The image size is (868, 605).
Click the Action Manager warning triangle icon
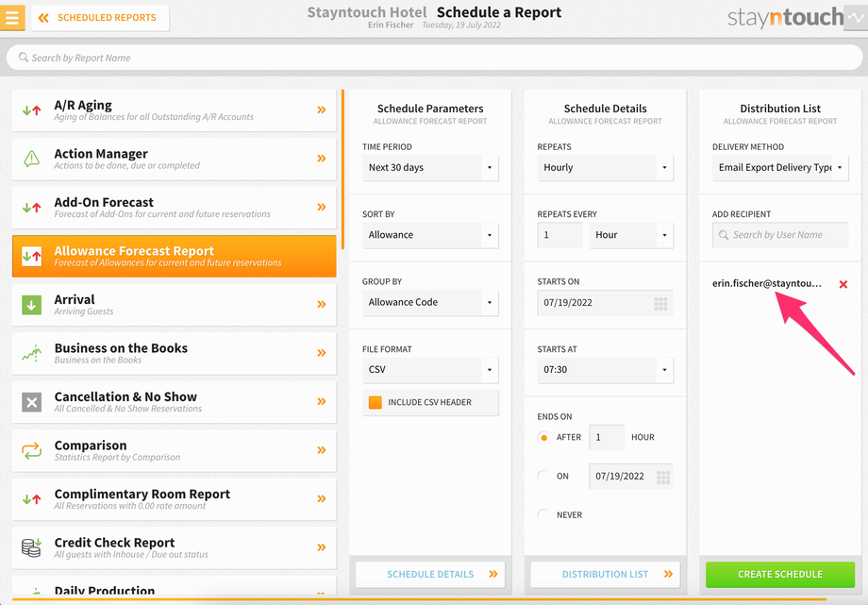31,159
